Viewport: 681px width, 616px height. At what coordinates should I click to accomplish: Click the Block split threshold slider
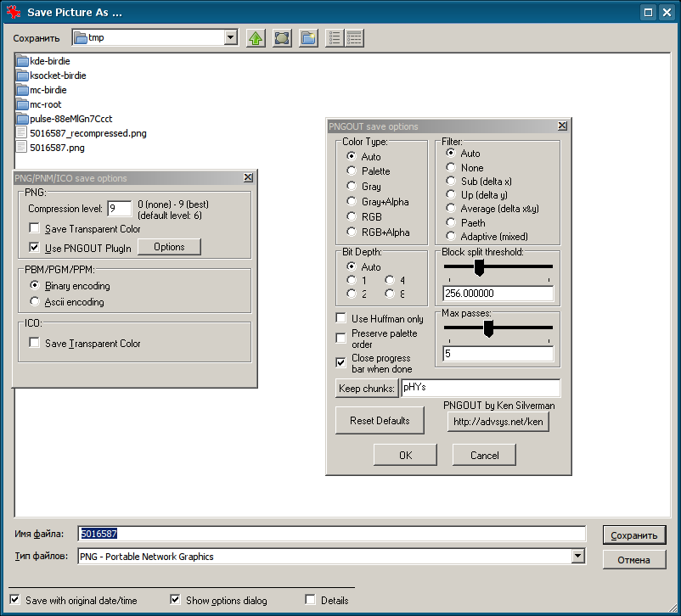tap(479, 268)
